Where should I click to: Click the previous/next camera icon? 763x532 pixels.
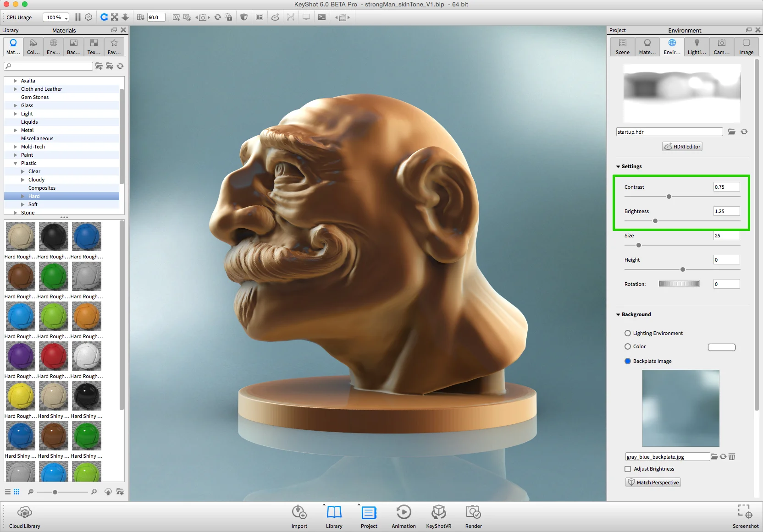[x=203, y=17]
